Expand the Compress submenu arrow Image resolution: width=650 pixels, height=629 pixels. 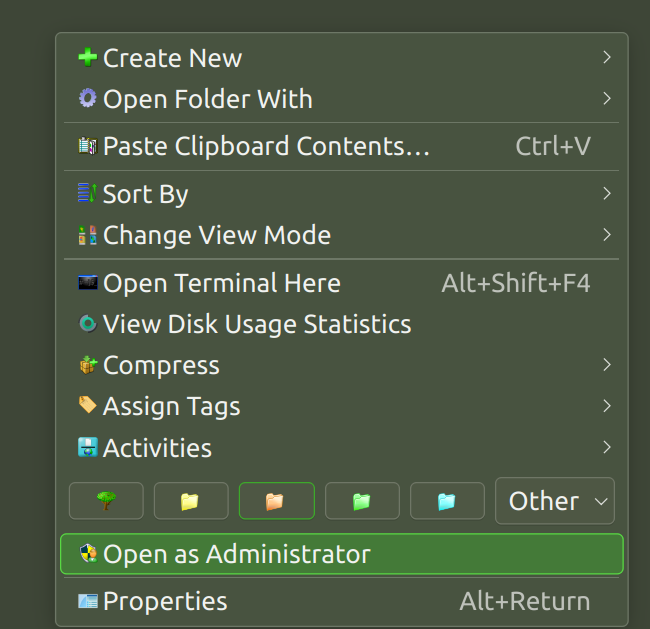point(606,364)
